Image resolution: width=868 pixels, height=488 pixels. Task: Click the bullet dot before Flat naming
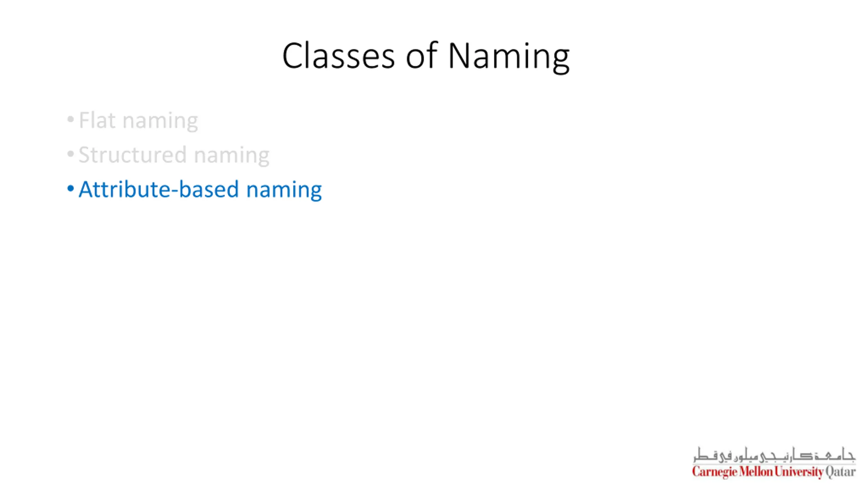click(x=71, y=119)
